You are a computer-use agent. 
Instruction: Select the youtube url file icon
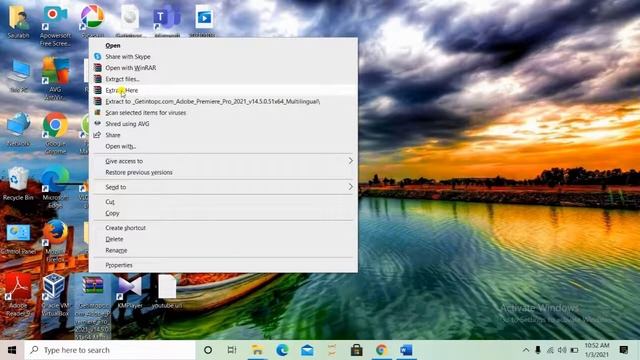point(167,291)
